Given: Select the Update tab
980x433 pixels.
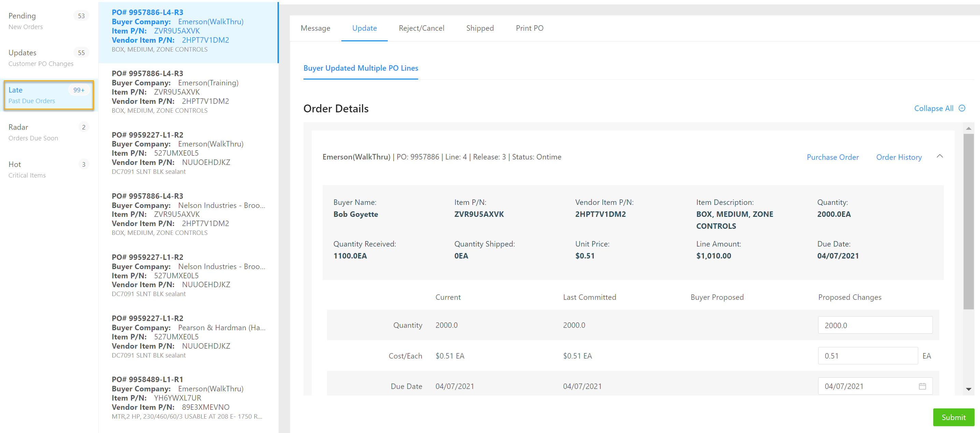Looking at the screenshot, I should (x=365, y=28).
